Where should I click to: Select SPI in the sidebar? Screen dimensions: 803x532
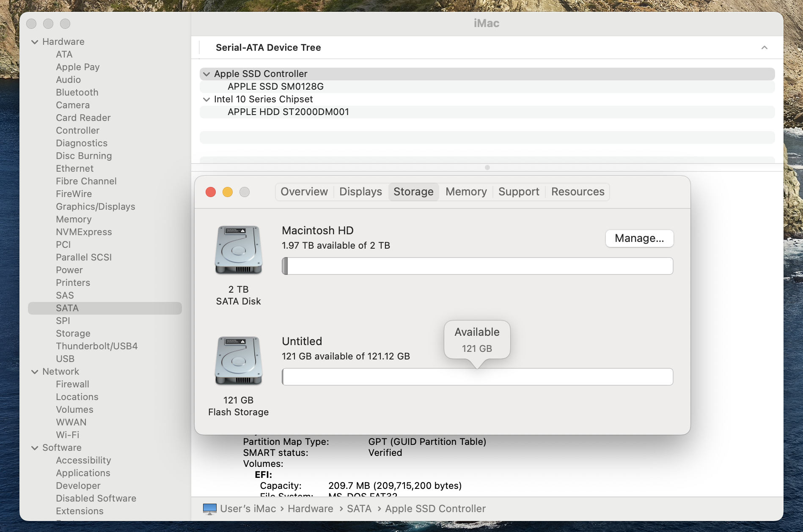(x=63, y=321)
